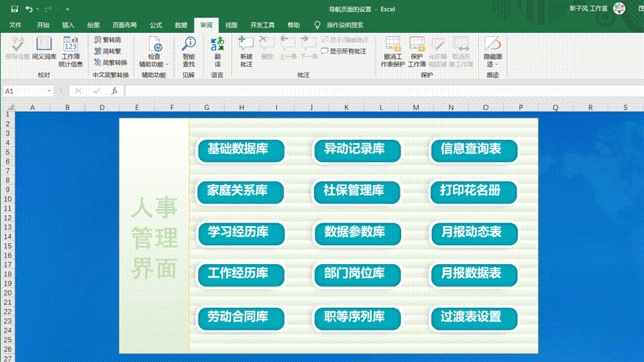Click the 翻译 translate icon
Viewport: 644px width, 362px height.
[x=217, y=51]
